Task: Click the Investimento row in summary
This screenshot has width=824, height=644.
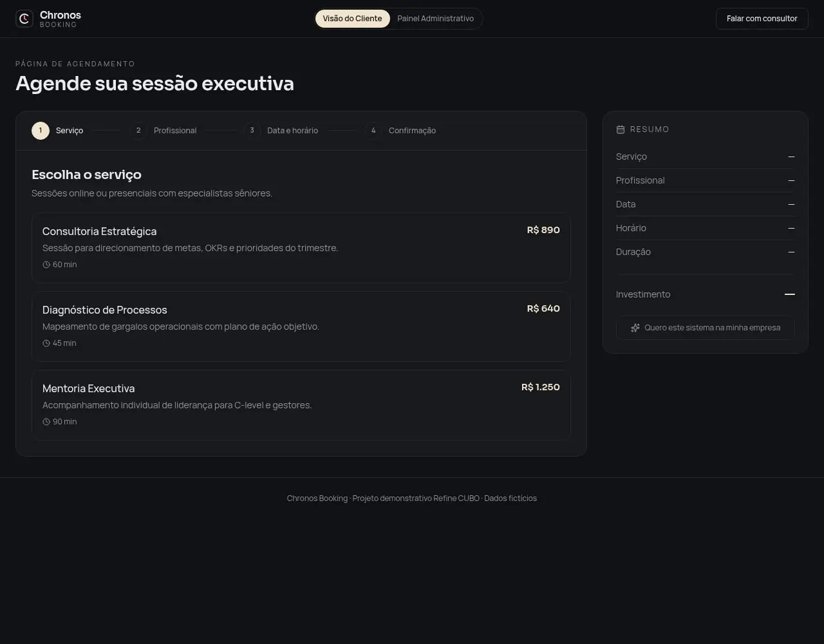Action: point(706,294)
